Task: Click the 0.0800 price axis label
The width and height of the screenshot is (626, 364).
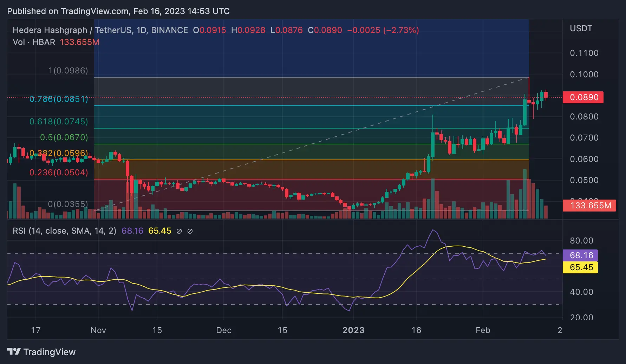Action: coord(584,117)
